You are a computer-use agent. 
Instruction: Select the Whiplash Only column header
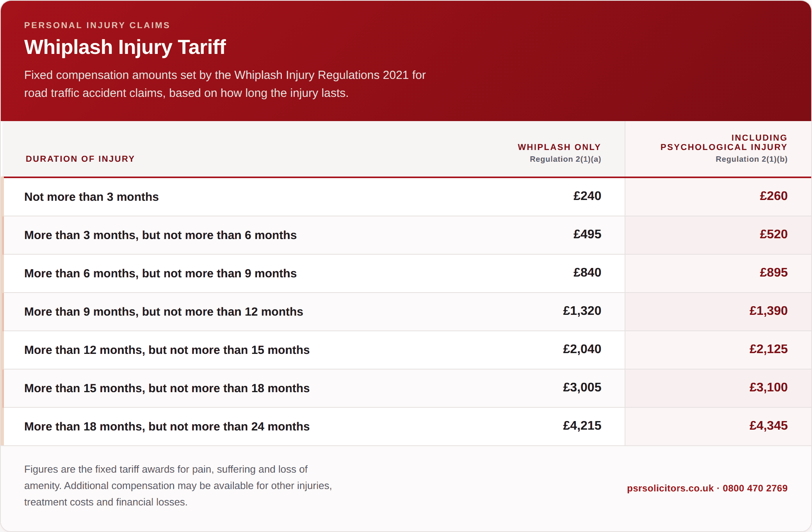pyautogui.click(x=559, y=147)
